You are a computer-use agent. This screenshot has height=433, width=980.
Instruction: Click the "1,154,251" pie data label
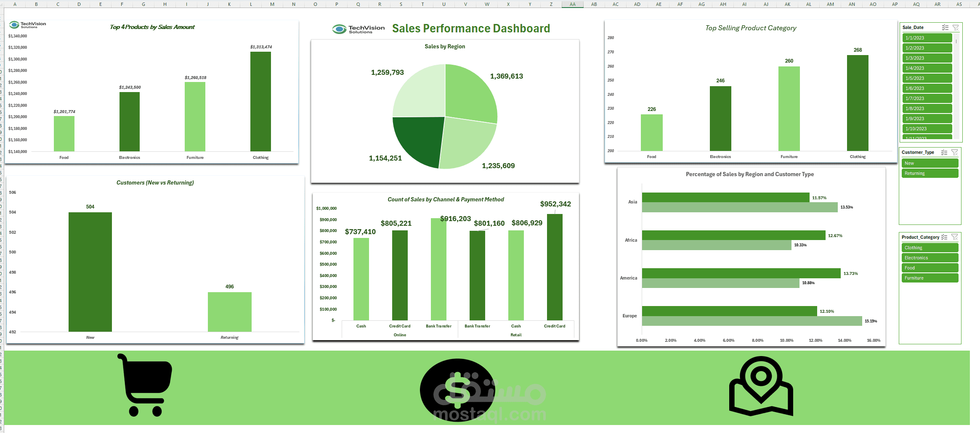click(385, 158)
